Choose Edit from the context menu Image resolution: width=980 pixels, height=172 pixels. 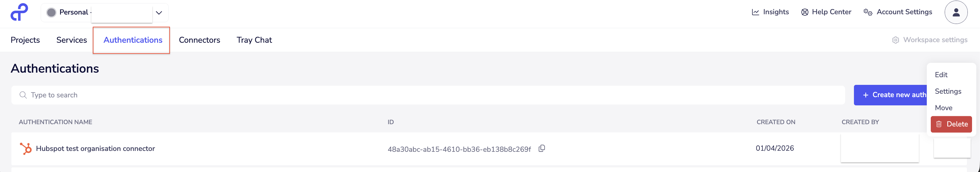pos(941,75)
